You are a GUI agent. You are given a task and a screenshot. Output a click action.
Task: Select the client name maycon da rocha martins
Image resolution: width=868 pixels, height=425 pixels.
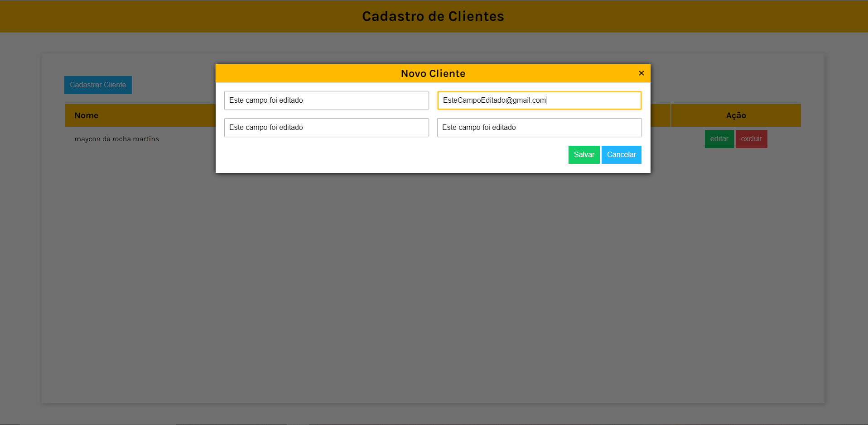tap(116, 139)
